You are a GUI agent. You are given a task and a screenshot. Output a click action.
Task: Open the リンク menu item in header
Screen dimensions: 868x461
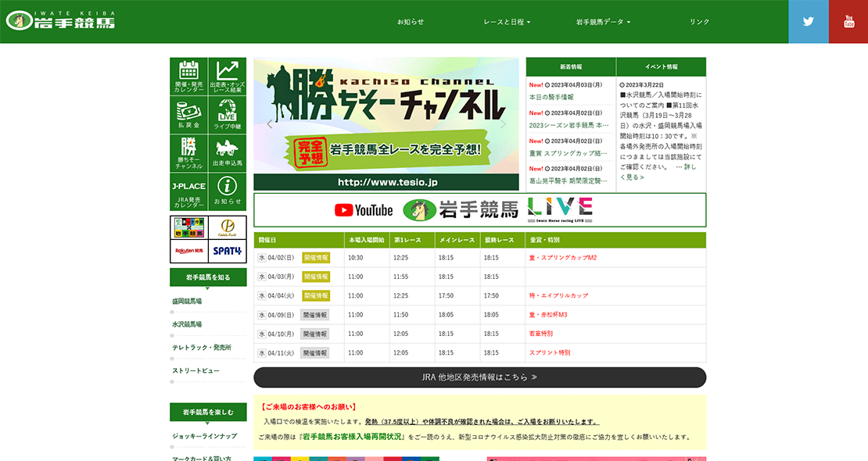point(699,22)
